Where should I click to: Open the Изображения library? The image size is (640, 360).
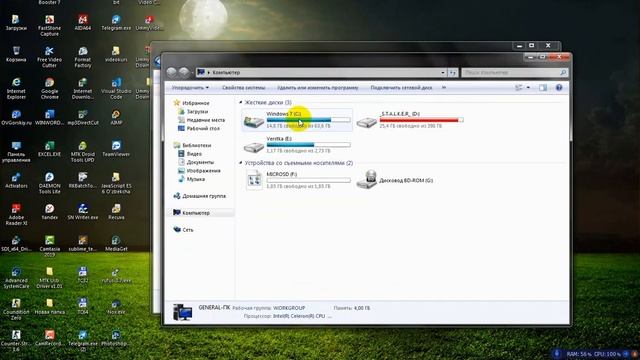pos(203,171)
